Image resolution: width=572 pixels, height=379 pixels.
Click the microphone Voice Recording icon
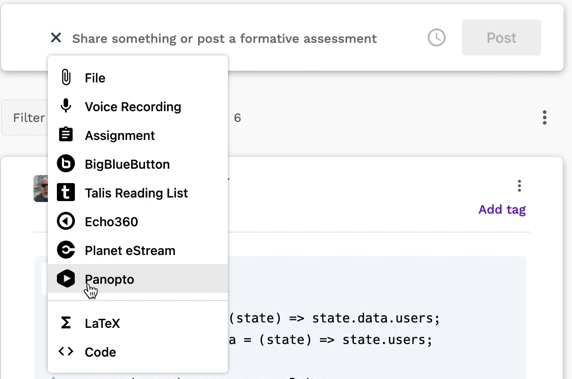tap(66, 106)
